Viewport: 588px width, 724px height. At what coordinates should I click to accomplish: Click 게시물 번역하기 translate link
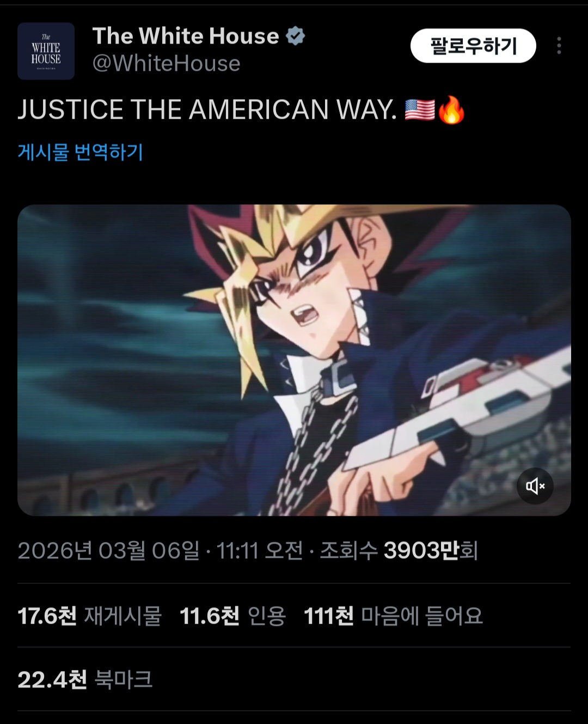click(x=80, y=151)
